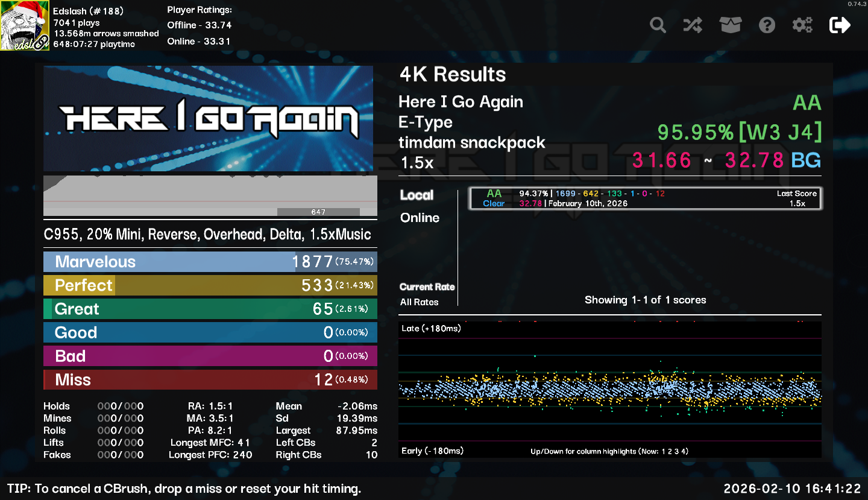Click the Here I Go Again banner
The width and height of the screenshot is (868, 500).
coord(208,118)
